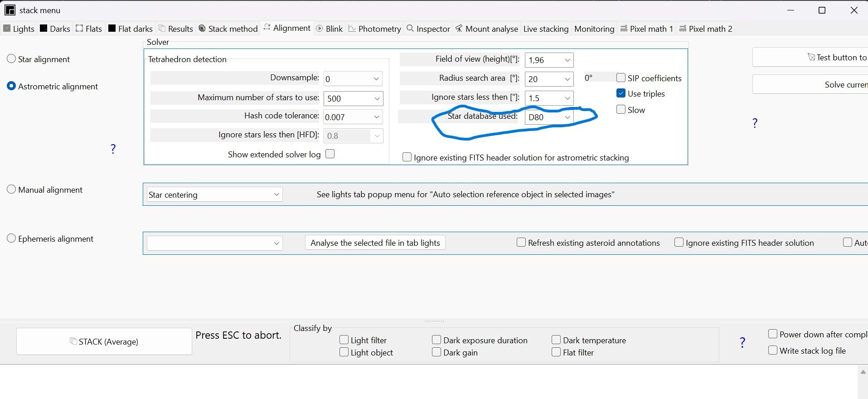Switch to the Stack method tab

pyautogui.click(x=228, y=29)
